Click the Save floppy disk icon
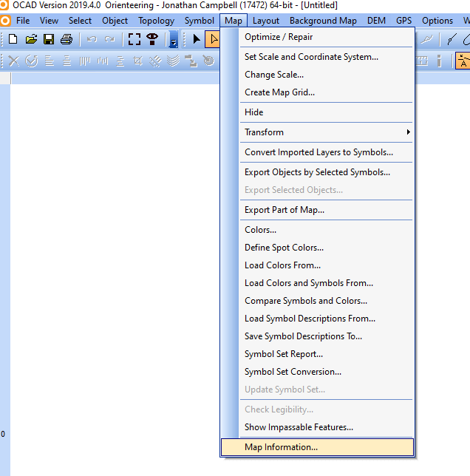This screenshot has height=476, width=470. tap(49, 39)
